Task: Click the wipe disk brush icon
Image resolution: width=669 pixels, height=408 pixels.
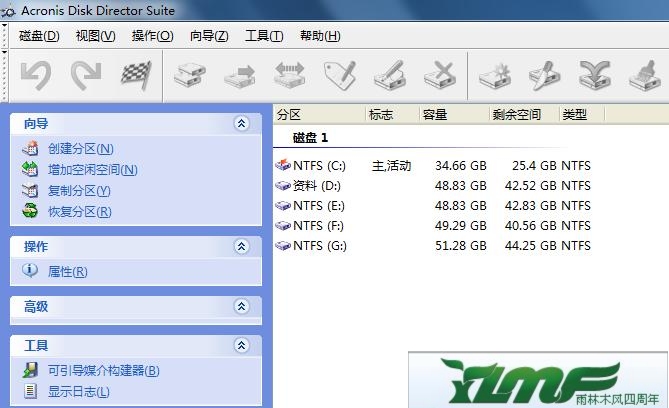Action: [645, 76]
